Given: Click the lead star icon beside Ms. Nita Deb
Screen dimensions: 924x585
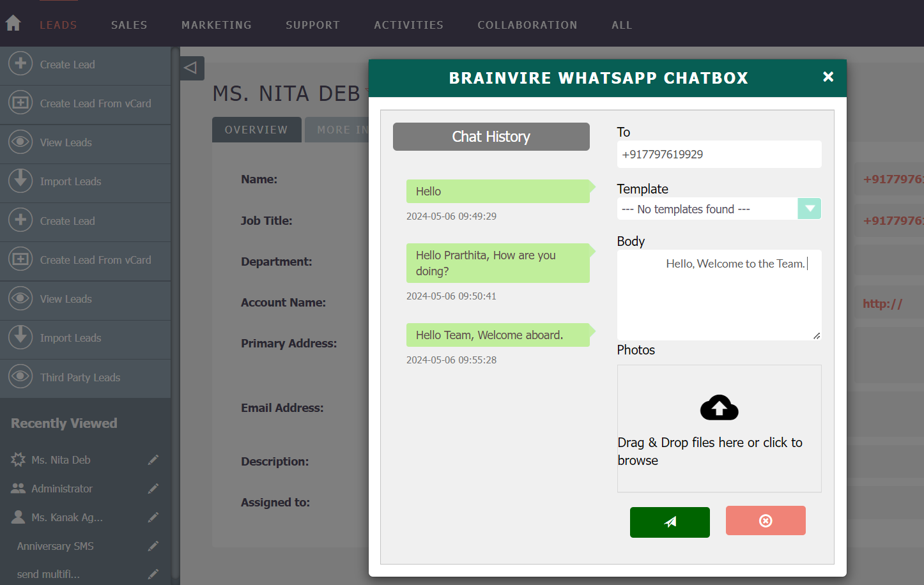Looking at the screenshot, I should [x=18, y=459].
